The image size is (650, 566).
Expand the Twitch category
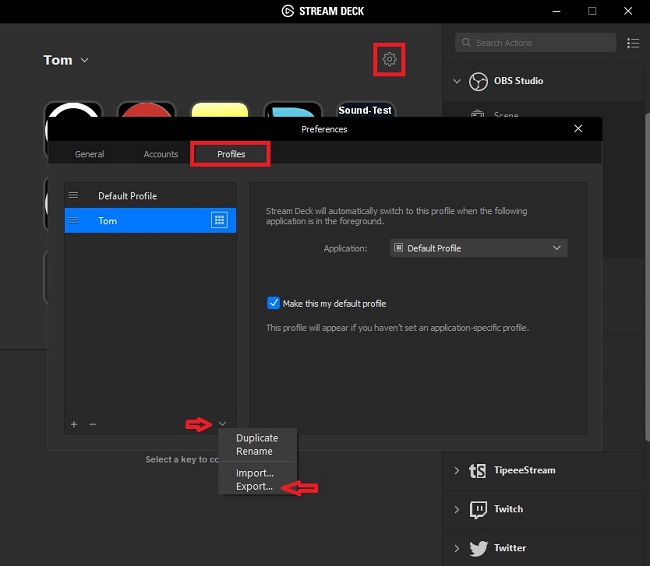[x=457, y=509]
